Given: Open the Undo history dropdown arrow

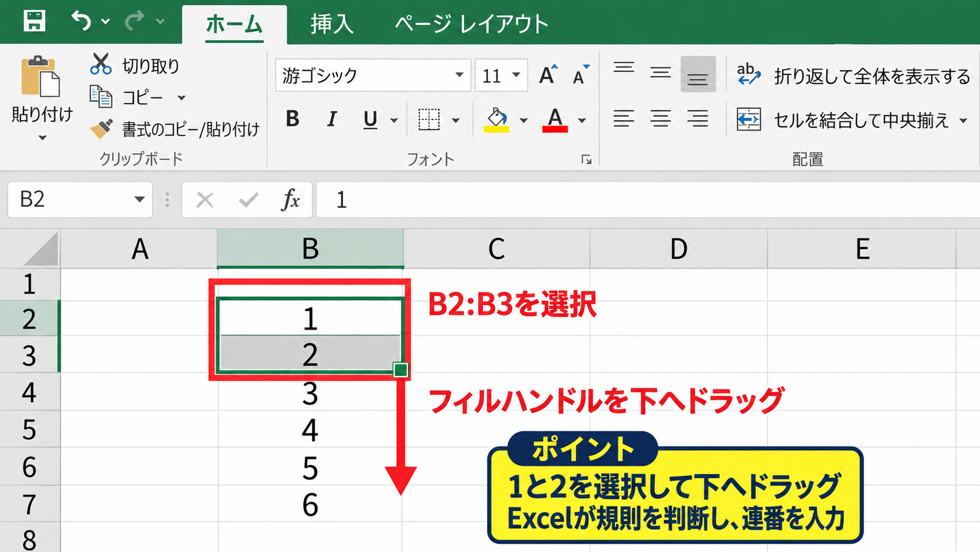Looking at the screenshot, I should [106, 22].
